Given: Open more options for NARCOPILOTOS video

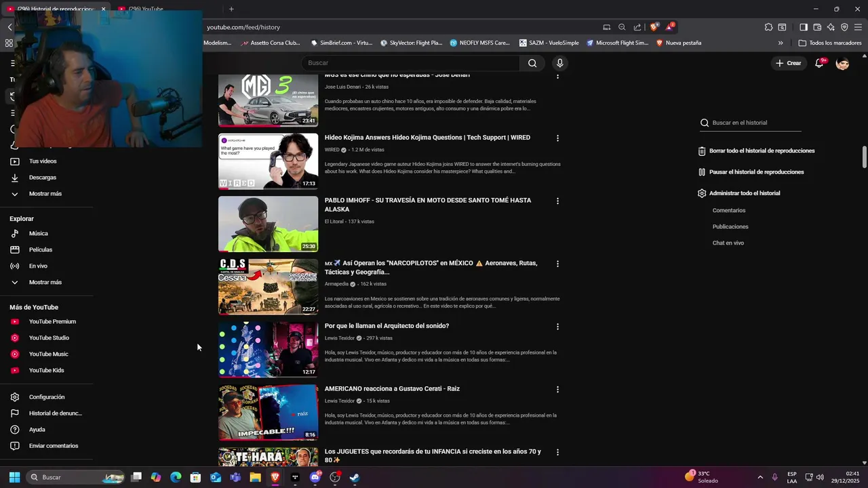Looking at the screenshot, I should tap(557, 264).
